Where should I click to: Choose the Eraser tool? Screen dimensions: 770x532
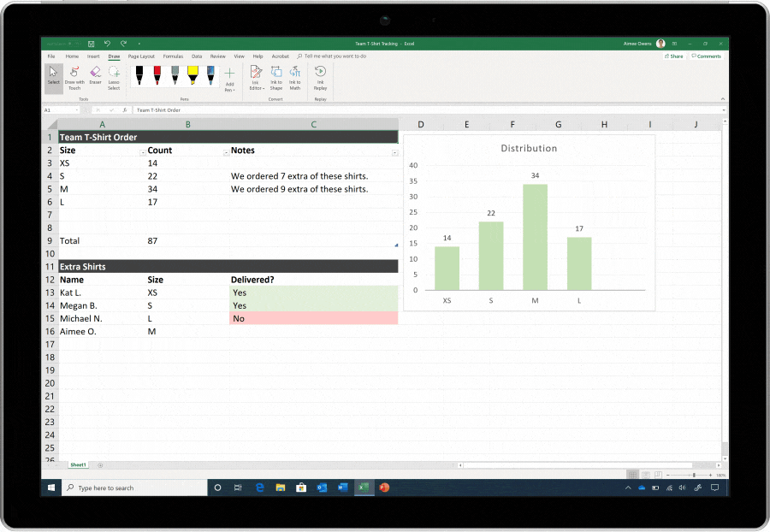pyautogui.click(x=94, y=77)
